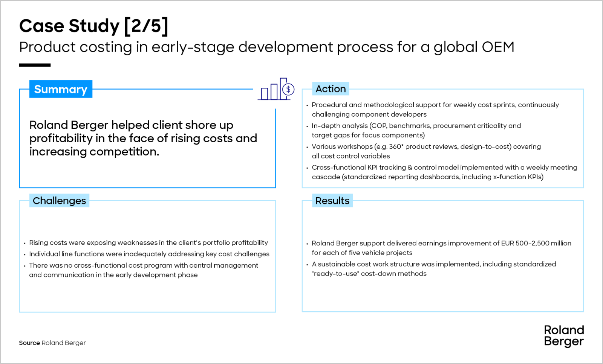The image size is (603, 364).
Task: Select the EUR 500-2,500 million result bullet
Action: click(441, 248)
